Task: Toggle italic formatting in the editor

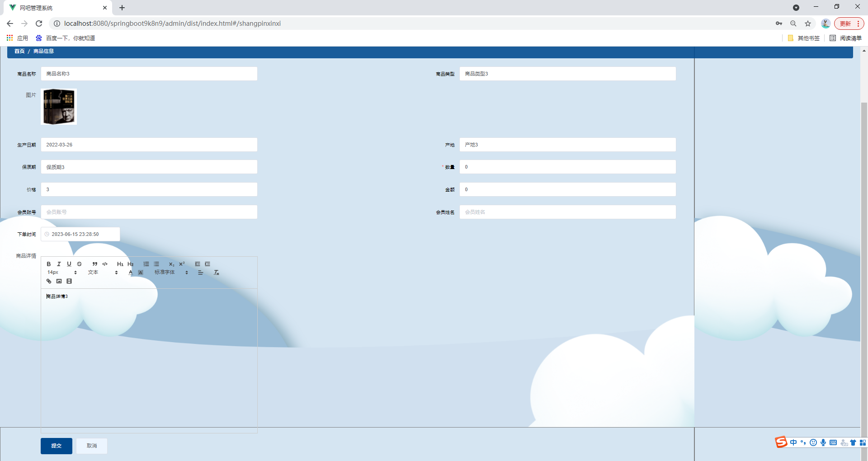Action: tap(59, 264)
